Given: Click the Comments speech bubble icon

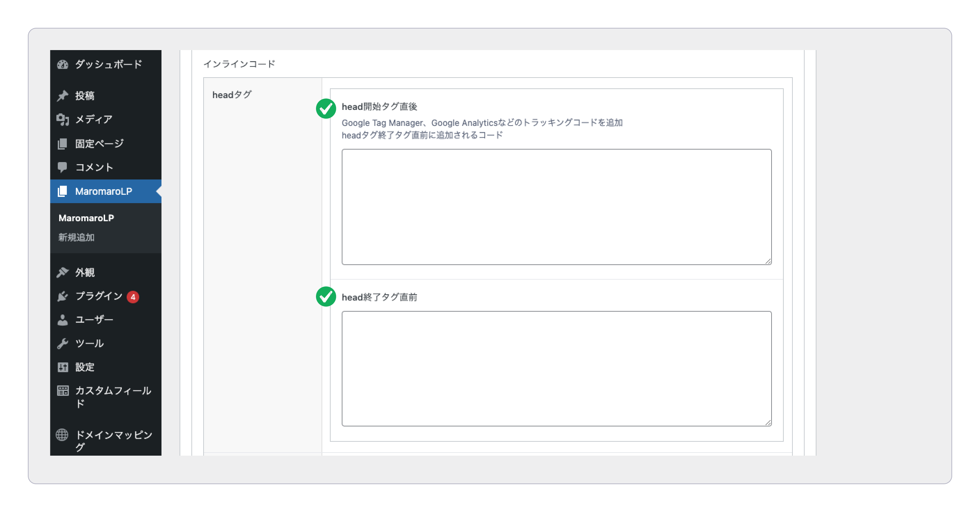Looking at the screenshot, I should [x=62, y=167].
